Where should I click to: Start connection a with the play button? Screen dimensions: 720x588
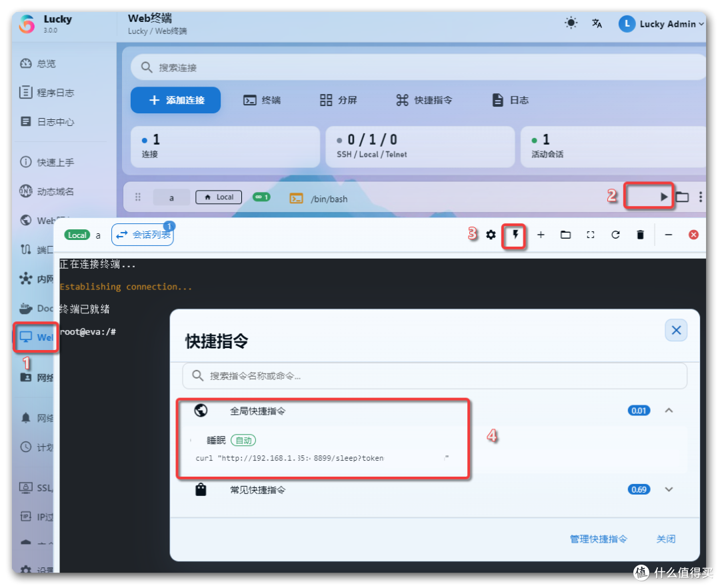tap(663, 197)
